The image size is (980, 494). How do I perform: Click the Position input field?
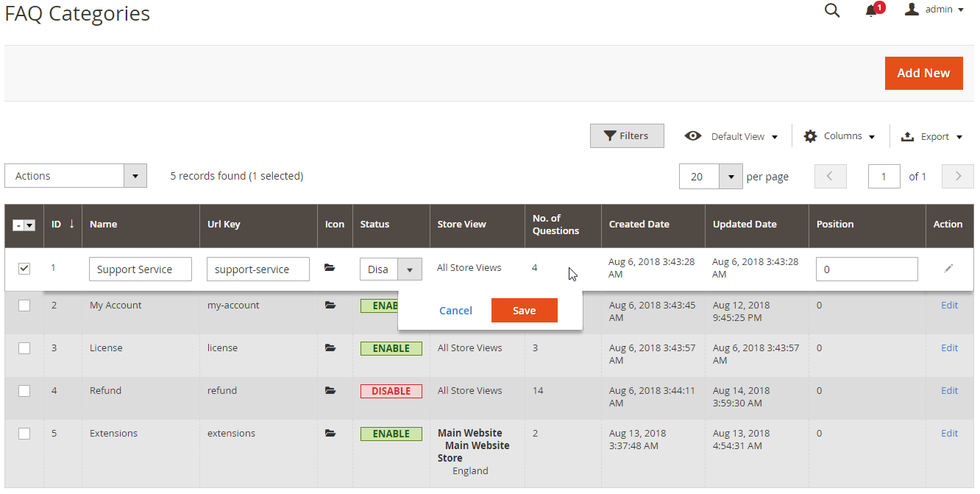pyautogui.click(x=866, y=269)
